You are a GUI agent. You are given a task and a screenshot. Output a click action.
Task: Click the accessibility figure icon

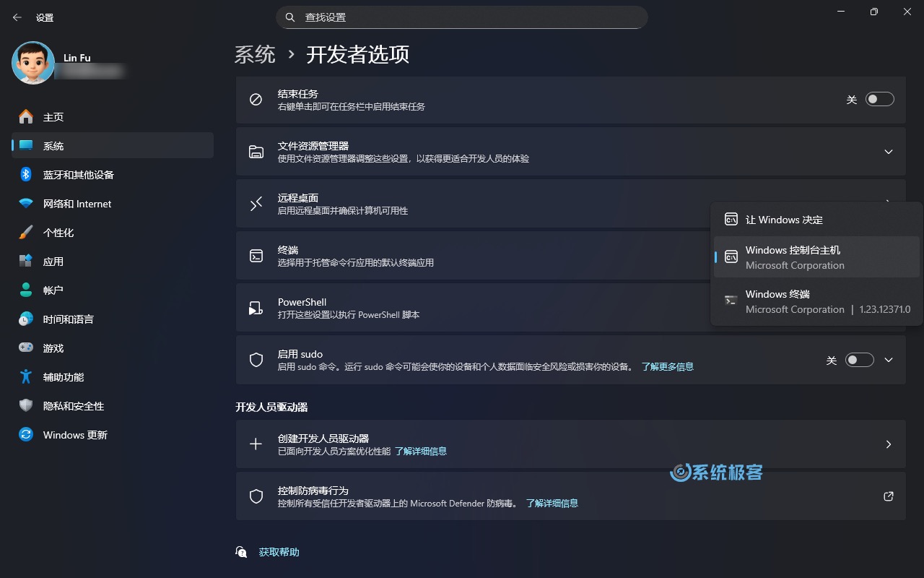point(26,376)
